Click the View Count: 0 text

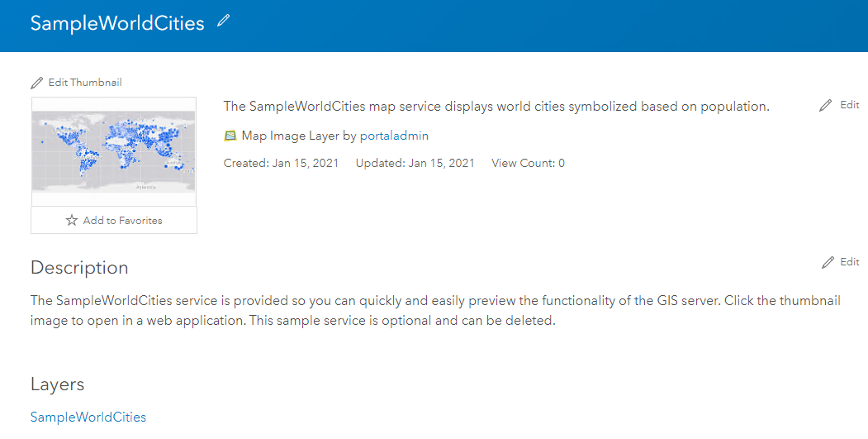[528, 164]
